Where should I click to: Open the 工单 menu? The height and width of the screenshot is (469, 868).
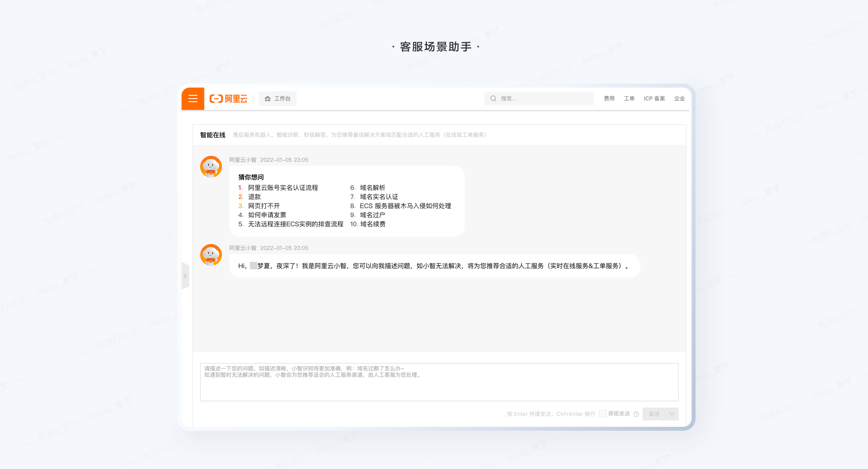coord(629,98)
